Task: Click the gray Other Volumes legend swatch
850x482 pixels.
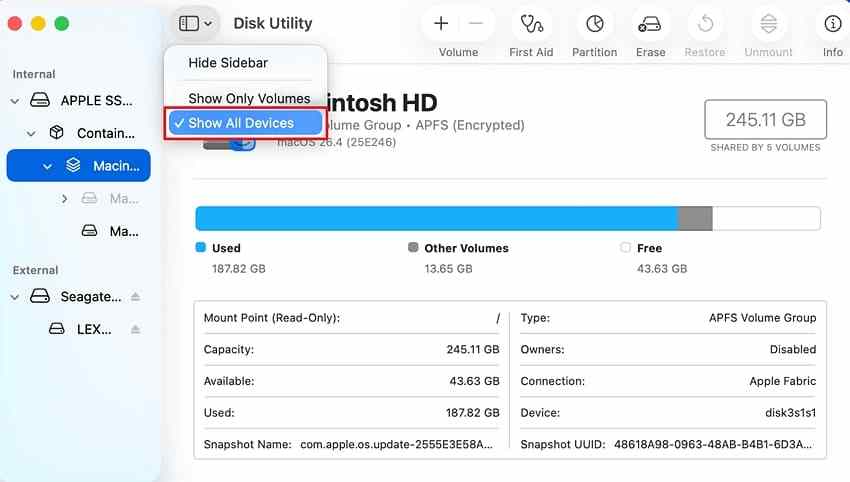Action: click(x=413, y=247)
